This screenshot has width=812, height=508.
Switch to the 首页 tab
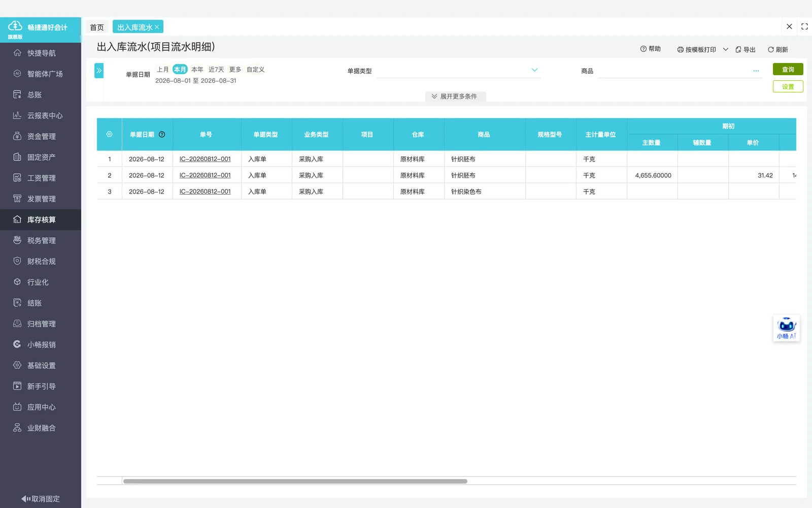tap(97, 27)
